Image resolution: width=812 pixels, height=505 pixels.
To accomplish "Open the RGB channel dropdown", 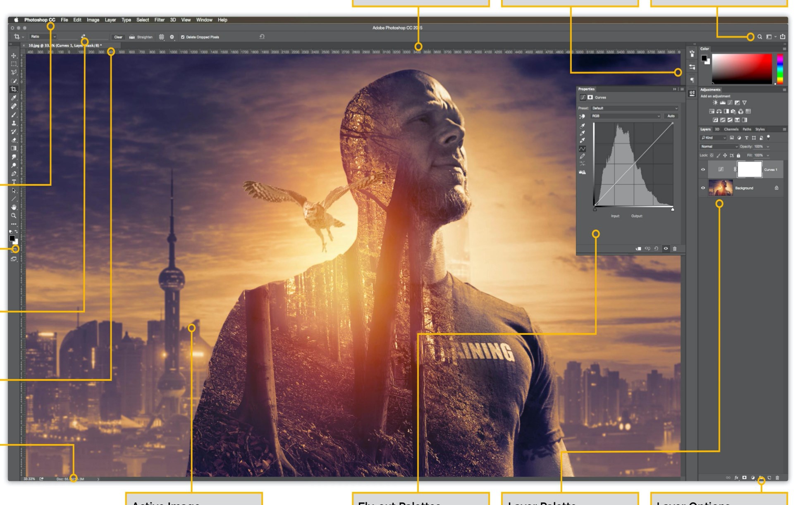I will [626, 116].
